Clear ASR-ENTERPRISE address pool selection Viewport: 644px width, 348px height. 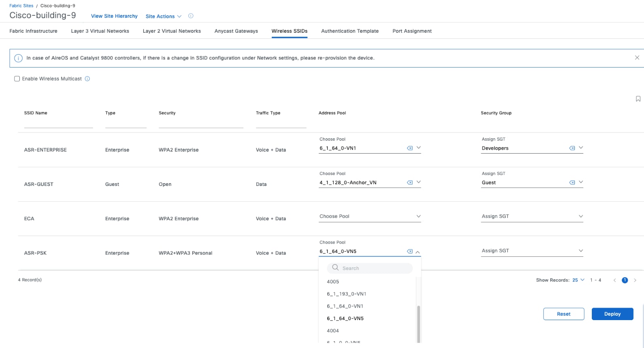[410, 148]
